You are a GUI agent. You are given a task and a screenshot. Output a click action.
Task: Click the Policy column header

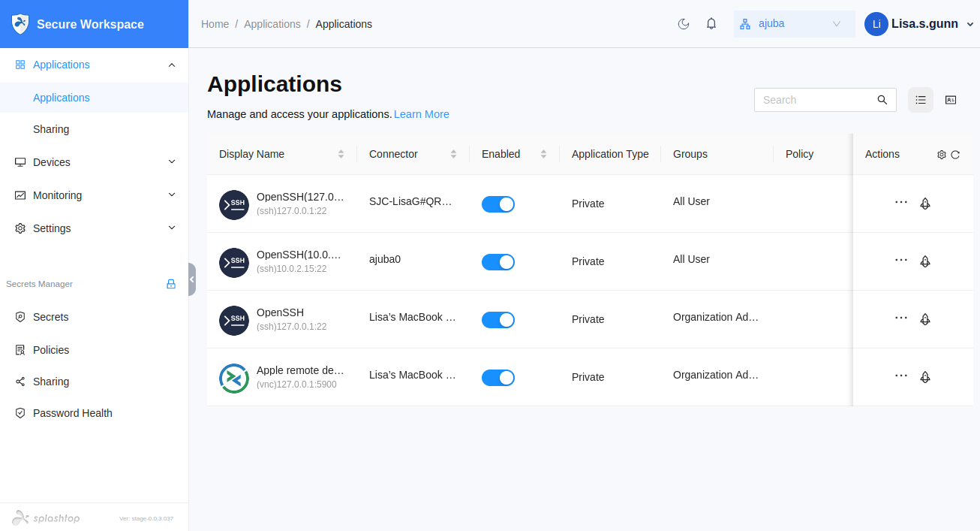pos(800,154)
